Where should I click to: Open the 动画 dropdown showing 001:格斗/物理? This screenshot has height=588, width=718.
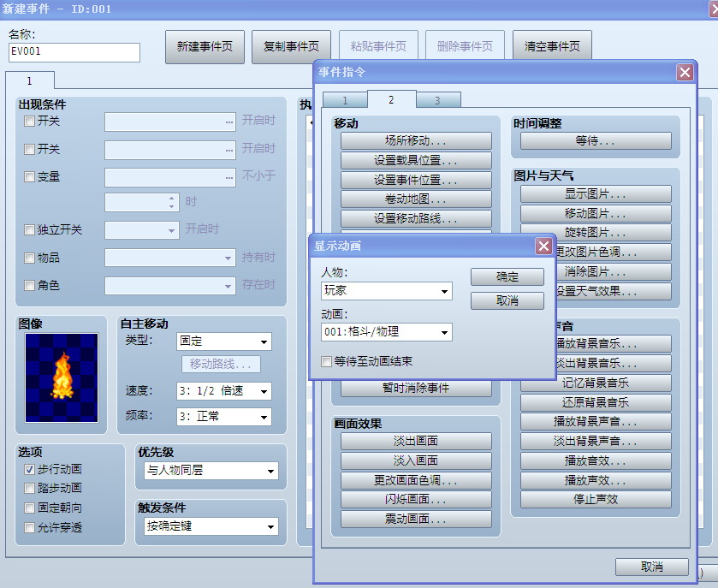coord(387,332)
